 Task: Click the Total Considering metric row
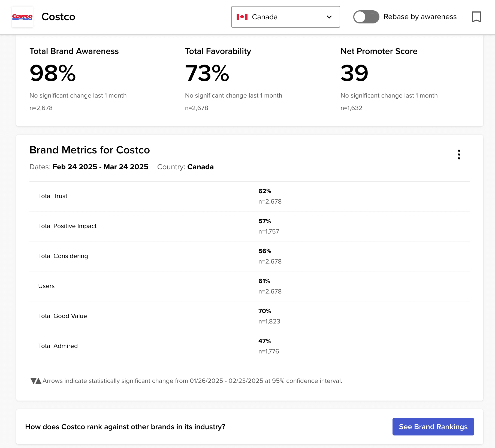[249, 256]
